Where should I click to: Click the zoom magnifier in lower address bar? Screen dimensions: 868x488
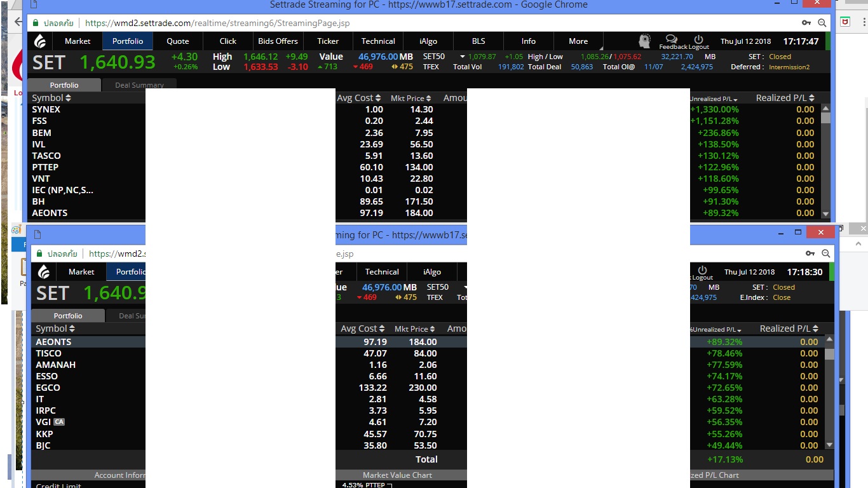click(826, 254)
